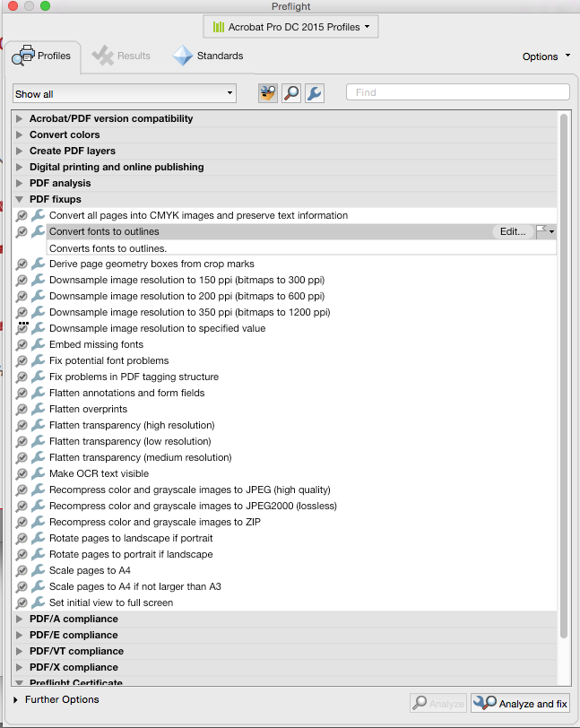Viewport: 580px width, 728px height.
Task: Expand the PDF analysis group
Action: (19, 183)
